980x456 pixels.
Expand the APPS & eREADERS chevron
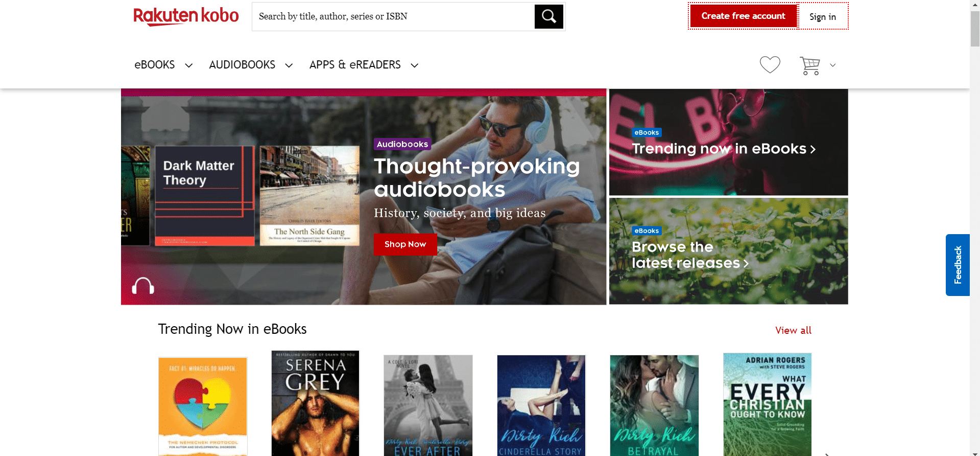(x=415, y=65)
